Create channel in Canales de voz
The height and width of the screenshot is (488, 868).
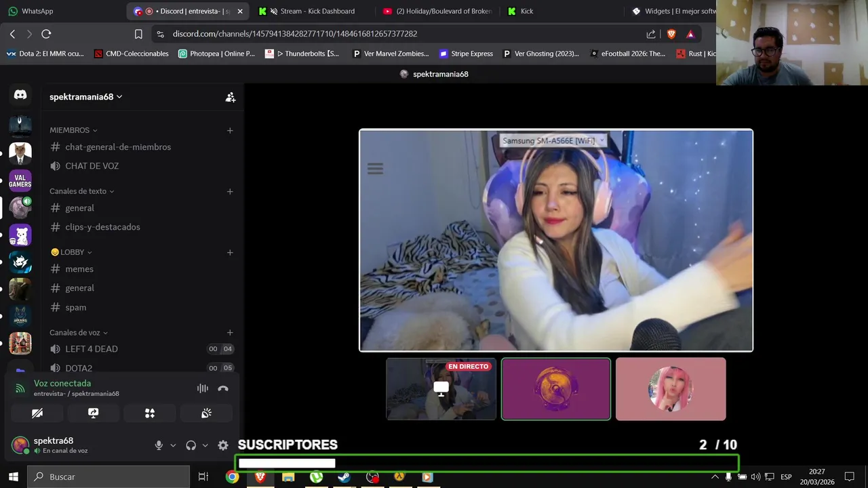click(x=230, y=333)
